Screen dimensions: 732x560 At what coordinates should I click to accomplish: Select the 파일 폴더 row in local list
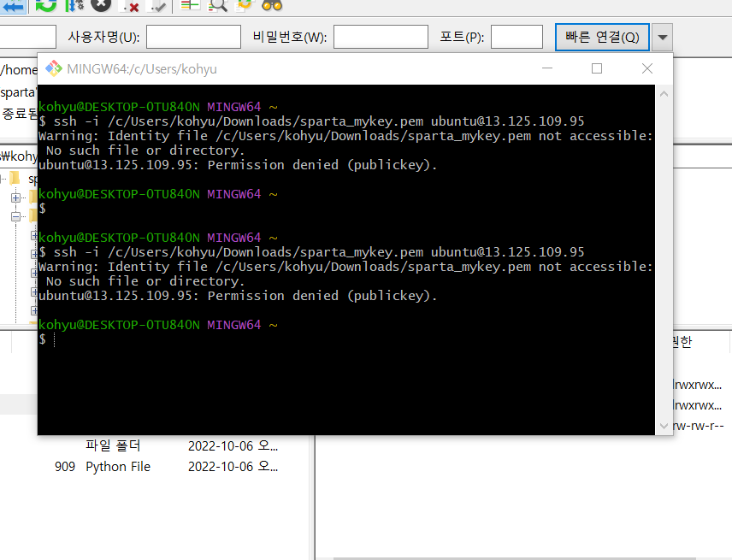154,446
